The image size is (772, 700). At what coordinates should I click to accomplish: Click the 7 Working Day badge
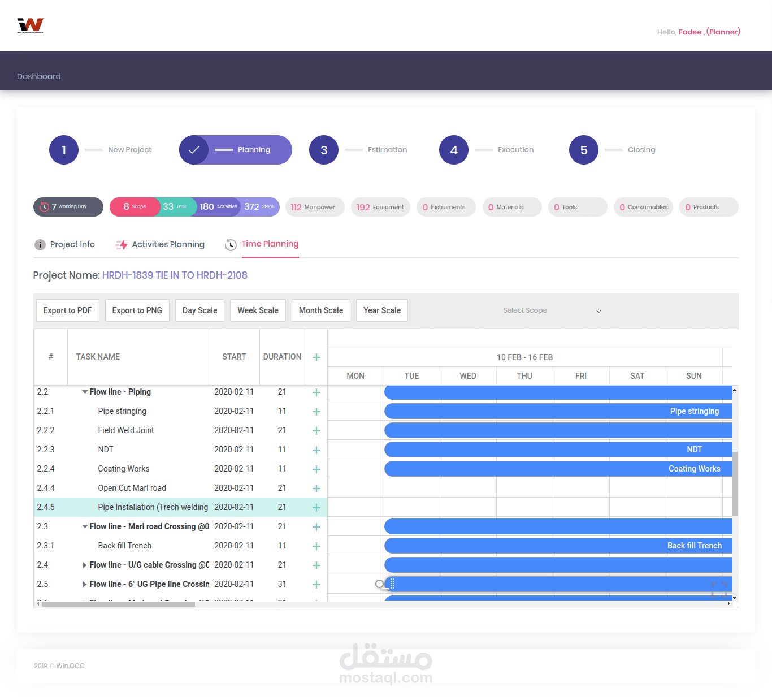68,207
